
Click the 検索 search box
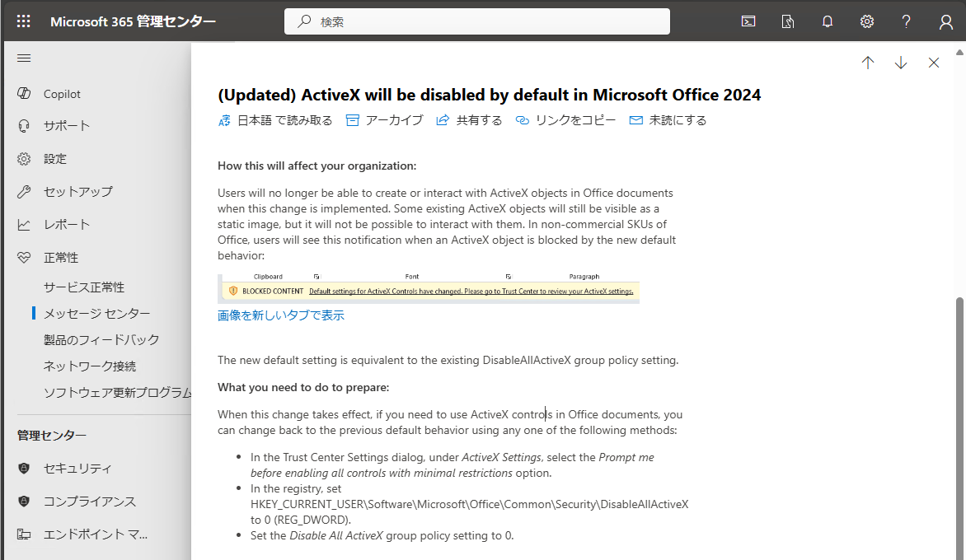click(x=476, y=21)
